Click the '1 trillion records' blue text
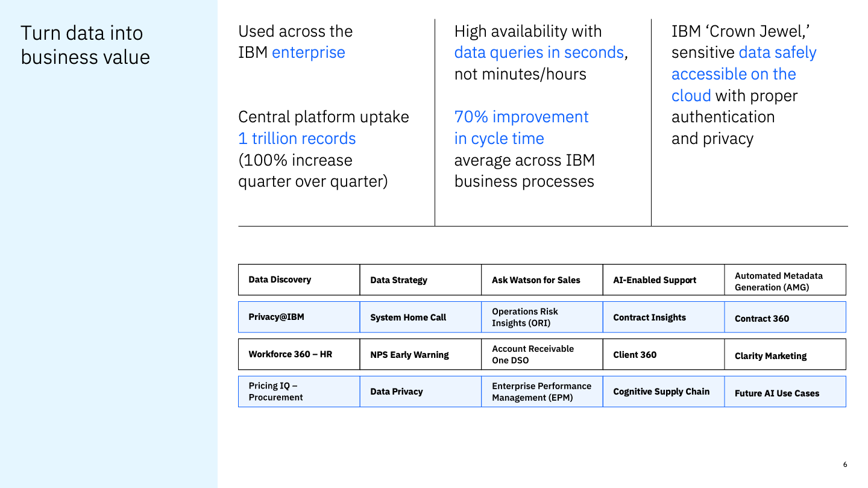The image size is (868, 488). click(x=297, y=139)
